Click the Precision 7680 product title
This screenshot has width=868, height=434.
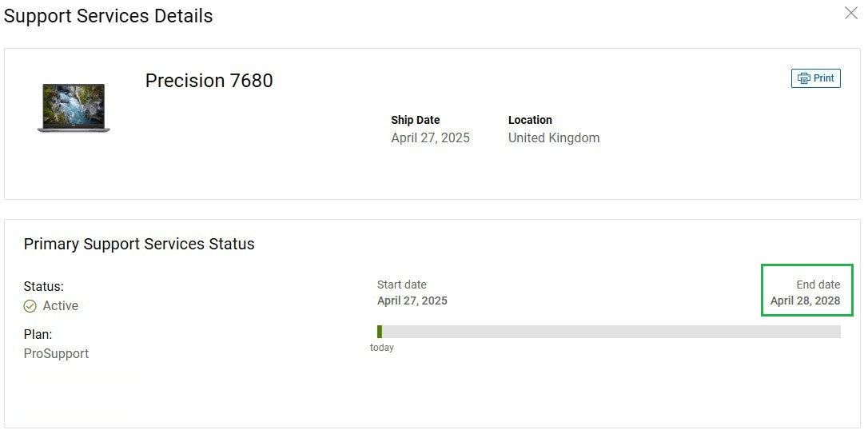pos(209,81)
